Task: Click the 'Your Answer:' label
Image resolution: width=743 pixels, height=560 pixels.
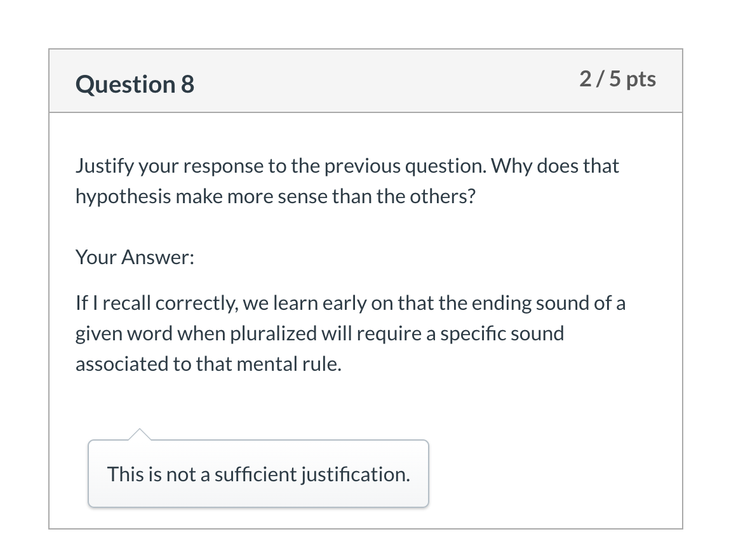Action: pyautogui.click(x=135, y=257)
